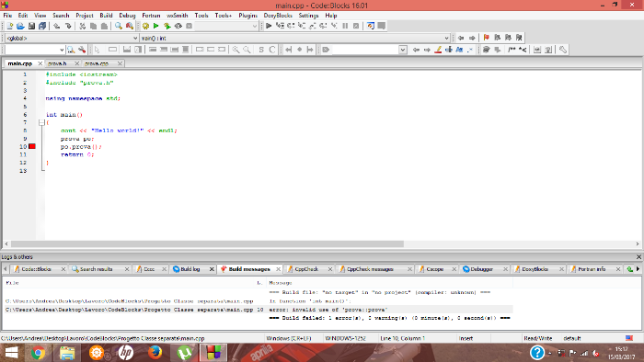This screenshot has width=644, height=362.
Task: Jump back with the left arrow
Action: [461, 38]
